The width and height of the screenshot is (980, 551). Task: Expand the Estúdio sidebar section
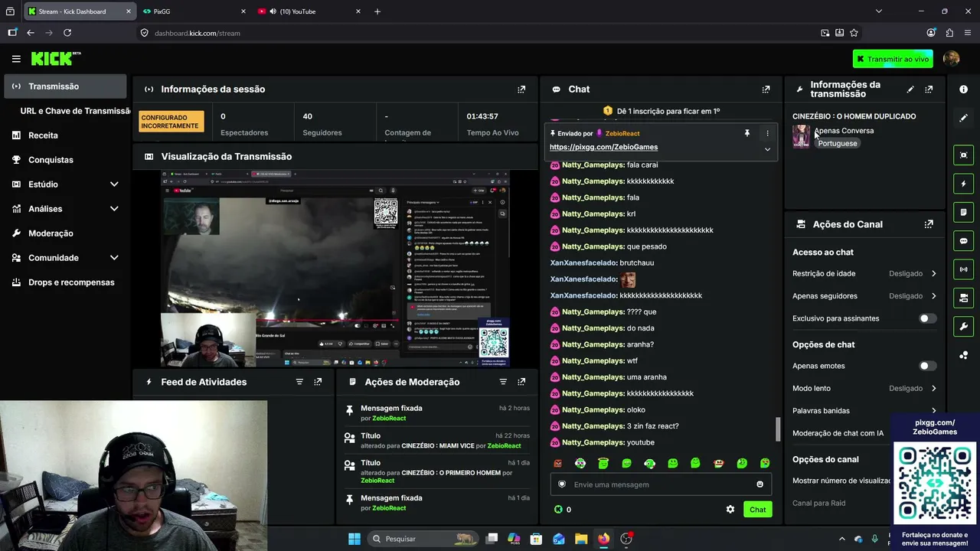pyautogui.click(x=114, y=184)
